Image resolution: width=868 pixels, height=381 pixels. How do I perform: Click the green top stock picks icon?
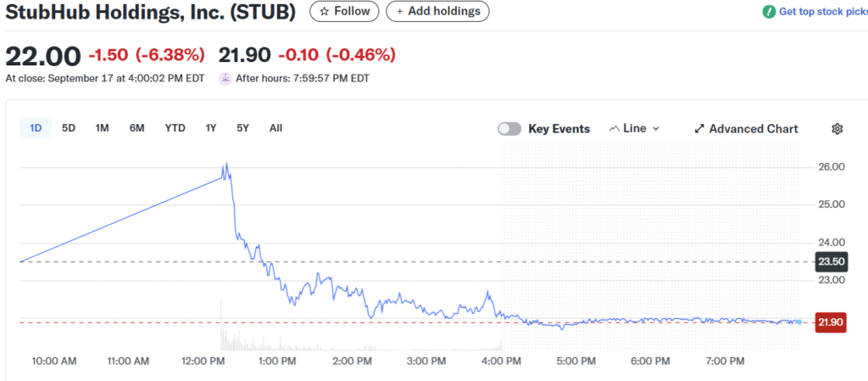[x=769, y=12]
